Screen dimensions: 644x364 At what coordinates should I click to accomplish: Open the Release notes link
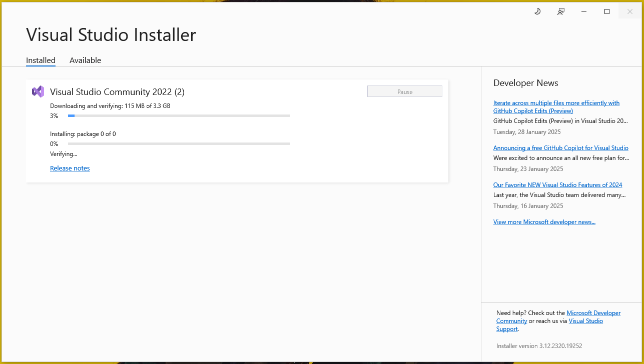70,168
